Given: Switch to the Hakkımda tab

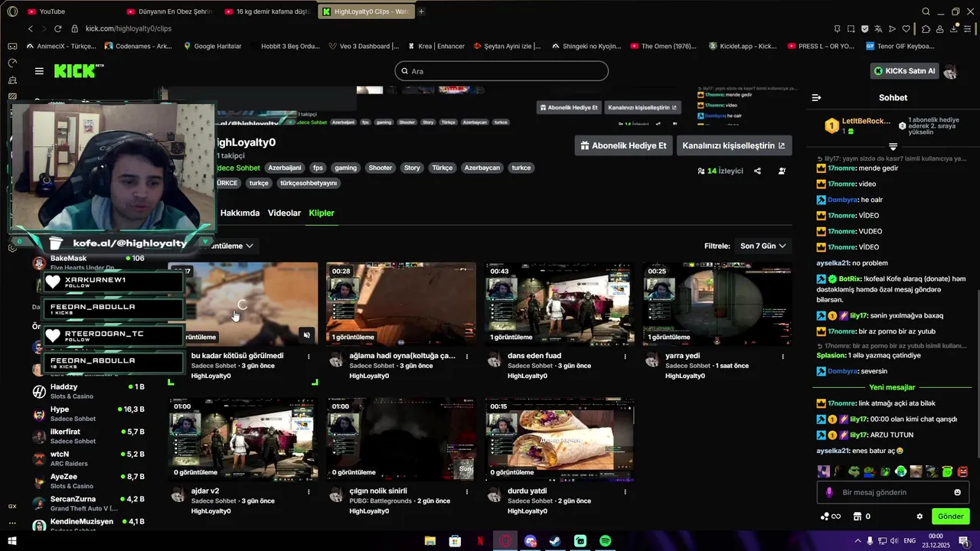Looking at the screenshot, I should (x=240, y=213).
